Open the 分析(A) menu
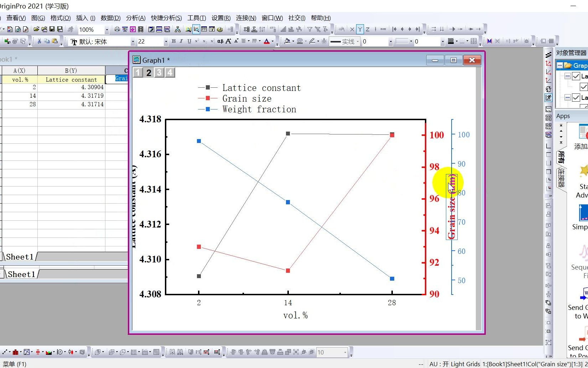Screen dimensions: 588x368 (x=136, y=18)
